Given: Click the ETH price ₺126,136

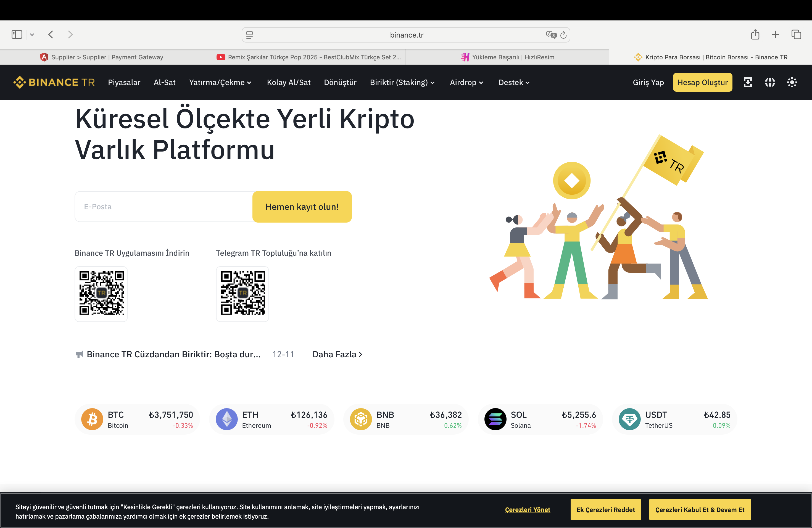Looking at the screenshot, I should coord(309,415).
